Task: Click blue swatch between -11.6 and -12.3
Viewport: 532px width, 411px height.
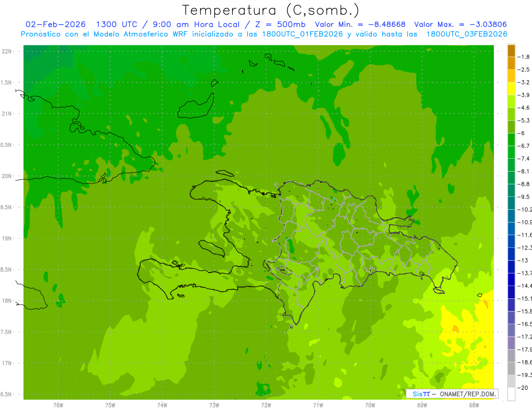Action: pyautogui.click(x=511, y=241)
